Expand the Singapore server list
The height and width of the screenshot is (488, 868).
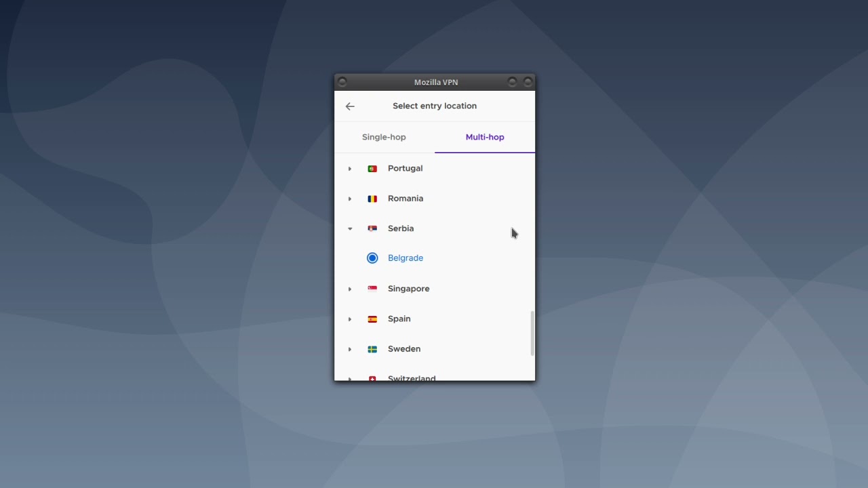(x=350, y=289)
